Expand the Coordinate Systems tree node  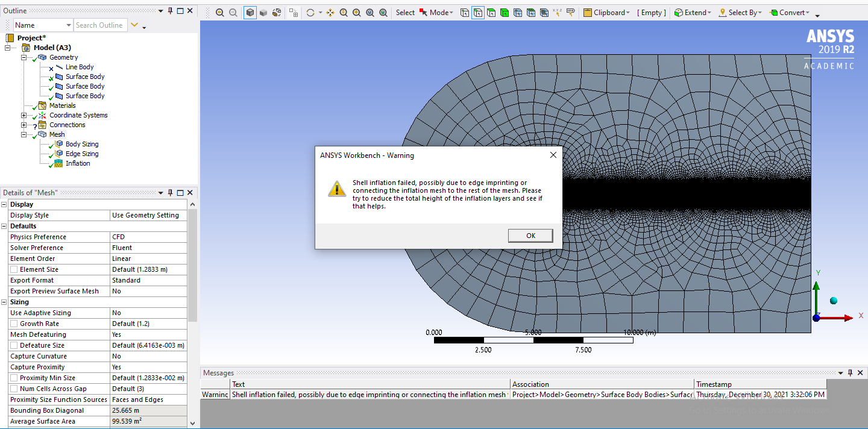pos(24,115)
